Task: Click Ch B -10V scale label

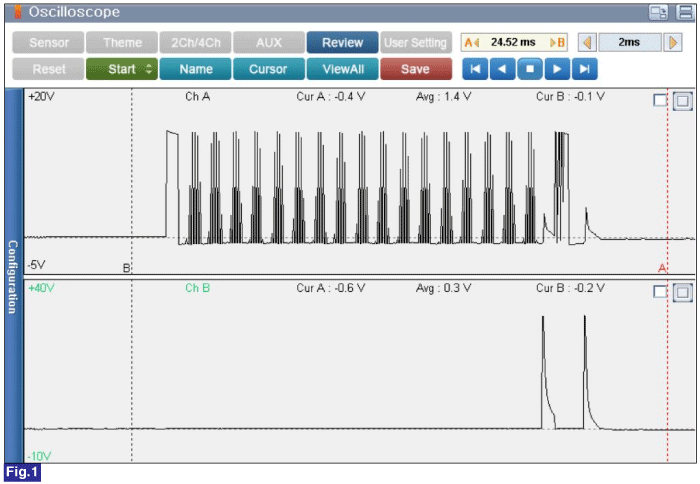Action: (39, 456)
